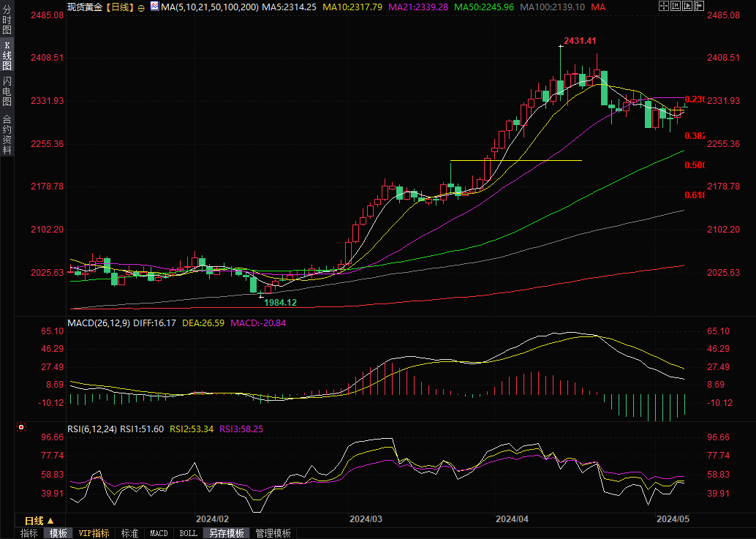The image size is (756, 539).
Task: Select the 模板 tab at bottom
Action: coord(58,533)
